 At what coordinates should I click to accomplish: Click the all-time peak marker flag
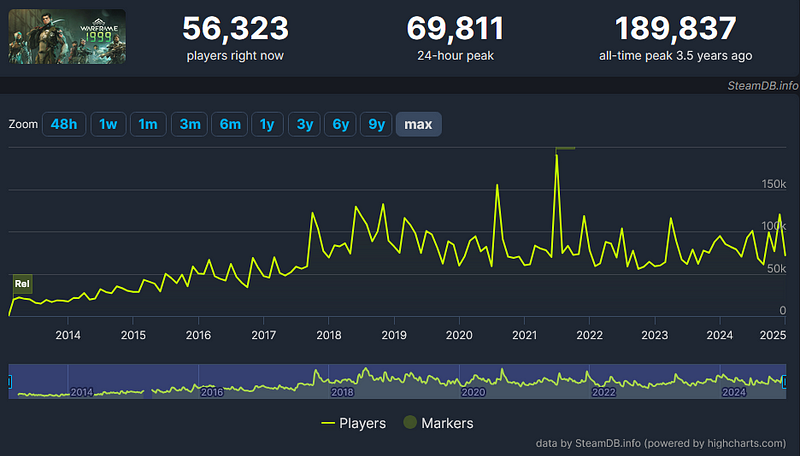coord(565,148)
